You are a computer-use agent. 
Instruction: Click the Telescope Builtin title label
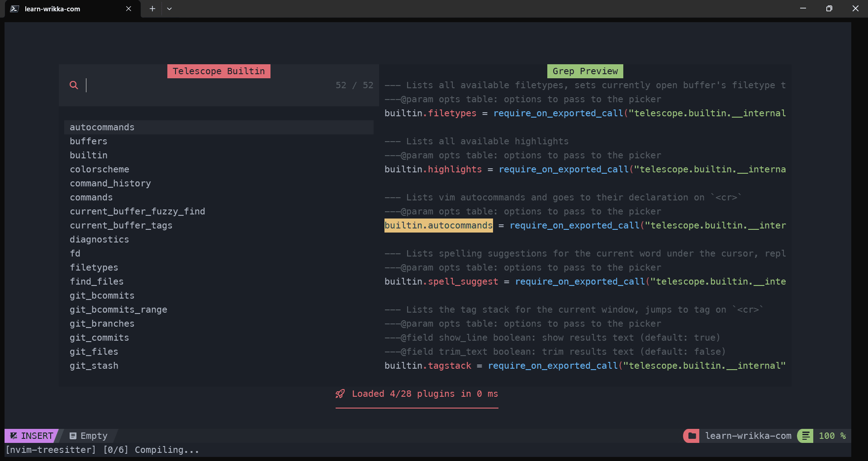(x=219, y=71)
